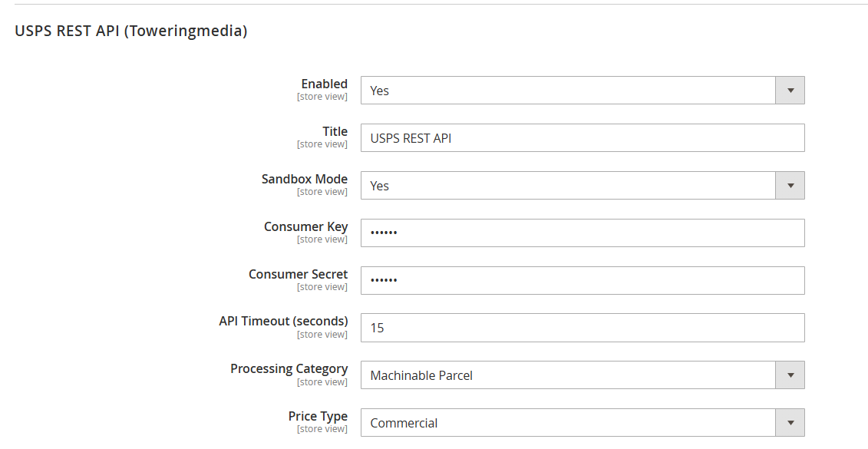This screenshot has width=868, height=449.
Task: Click the Processing Category dropdown arrow icon
Action: [790, 375]
